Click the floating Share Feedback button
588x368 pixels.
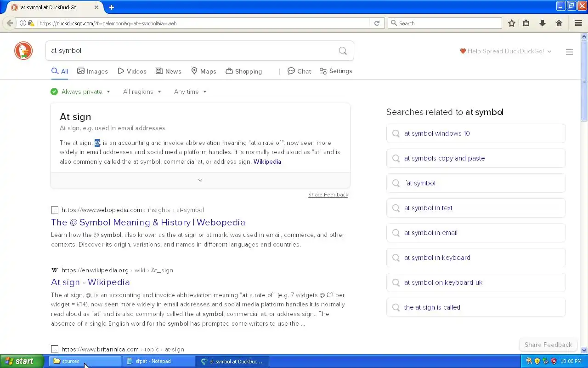point(548,345)
